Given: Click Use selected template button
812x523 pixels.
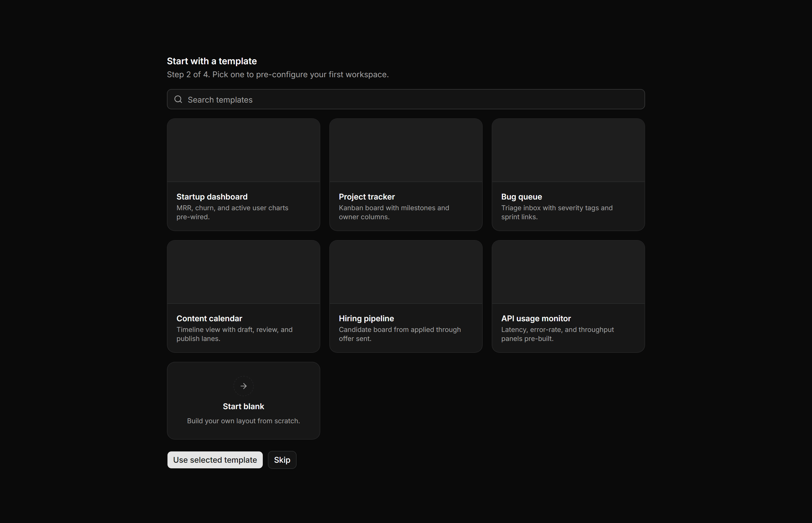Looking at the screenshot, I should click(x=215, y=460).
